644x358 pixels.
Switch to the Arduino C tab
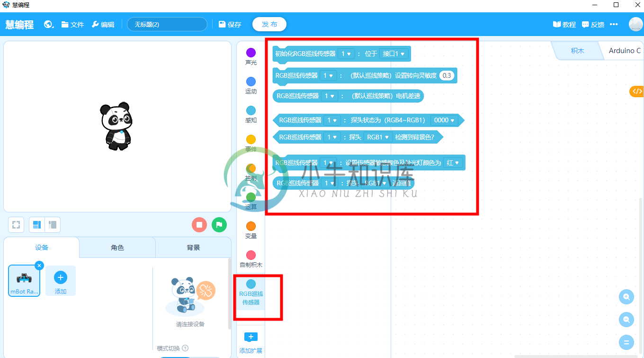(625, 51)
